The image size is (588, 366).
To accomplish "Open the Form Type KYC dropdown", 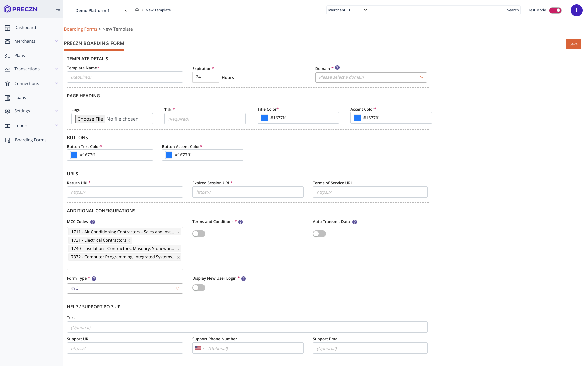I will [125, 288].
